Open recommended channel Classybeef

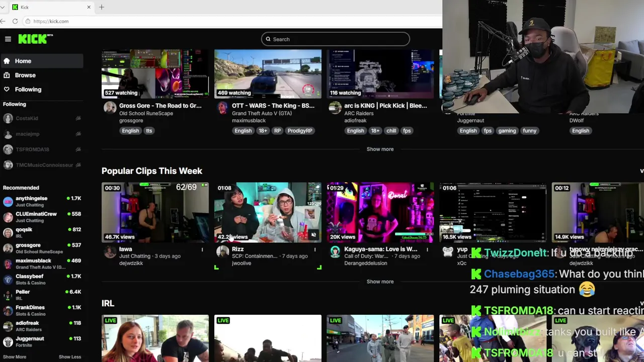tap(42, 280)
